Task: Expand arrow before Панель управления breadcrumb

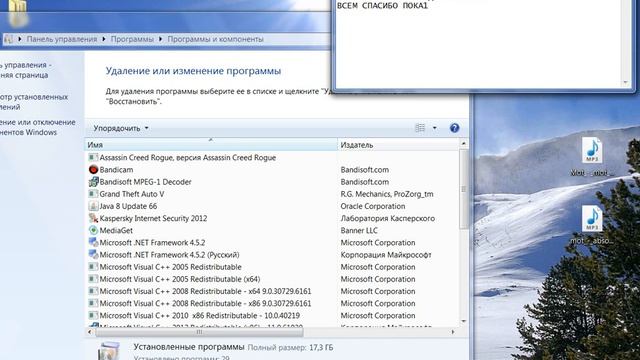Action: click(x=20, y=39)
